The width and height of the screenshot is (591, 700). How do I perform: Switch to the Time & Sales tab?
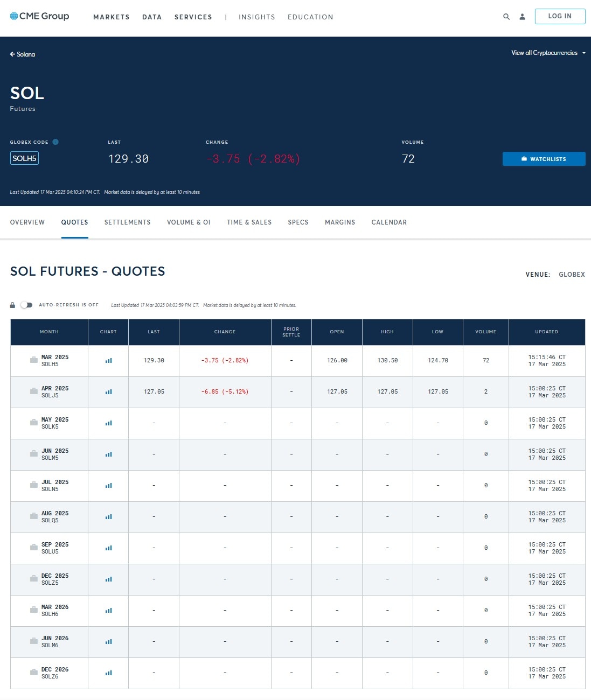(249, 222)
